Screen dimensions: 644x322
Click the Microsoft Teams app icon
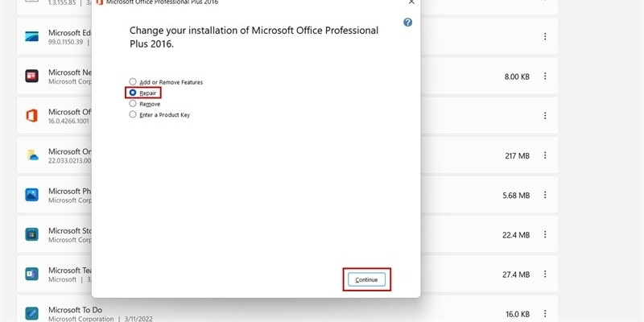click(x=31, y=274)
